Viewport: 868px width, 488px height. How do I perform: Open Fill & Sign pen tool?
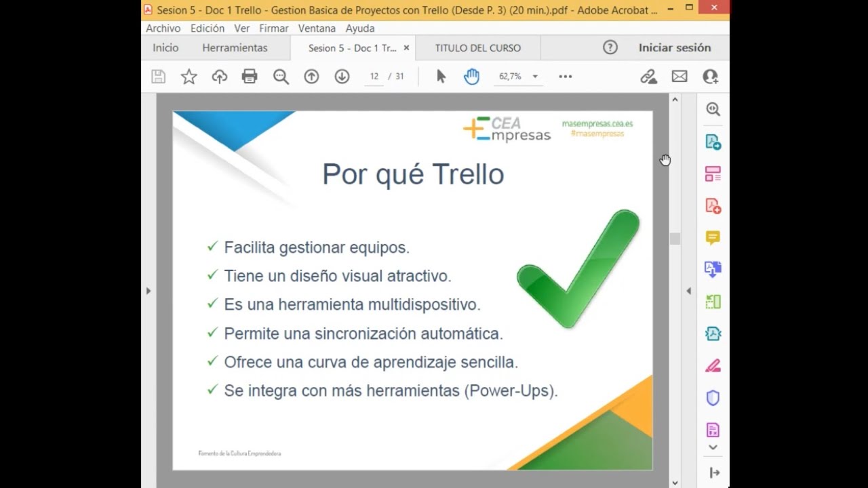[x=713, y=366]
